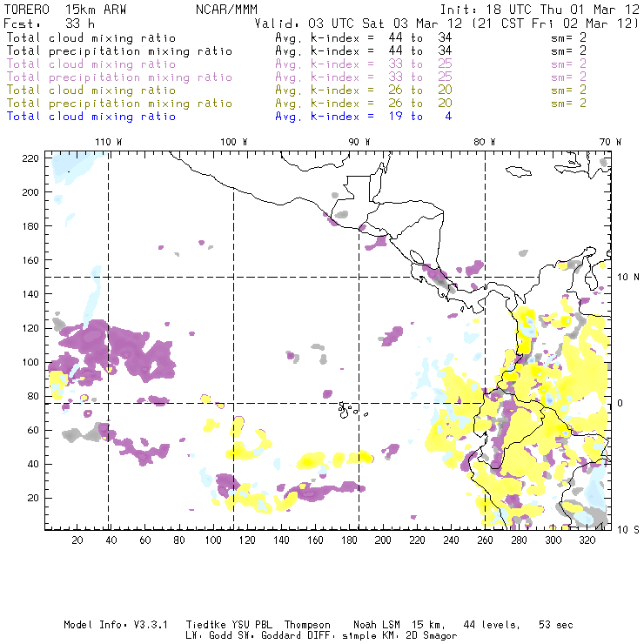Click the '53 sec' footer text
Screen dimensions: 644x644
[556, 625]
